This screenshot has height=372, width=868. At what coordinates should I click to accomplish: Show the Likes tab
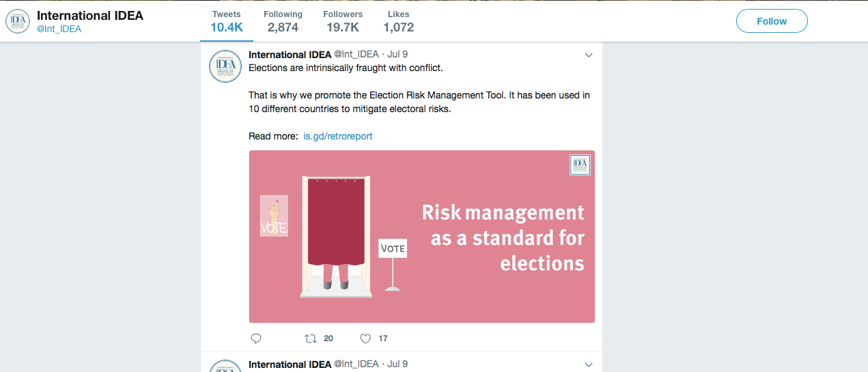click(398, 21)
